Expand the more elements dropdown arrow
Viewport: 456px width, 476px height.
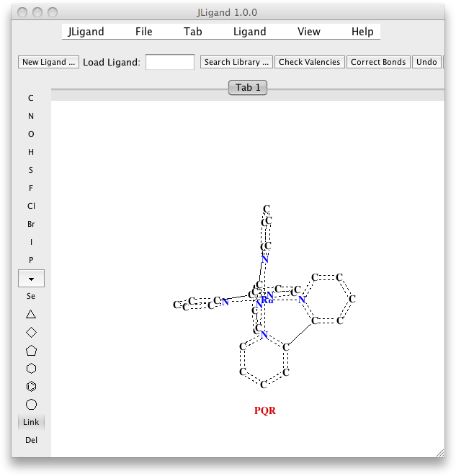pyautogui.click(x=31, y=278)
